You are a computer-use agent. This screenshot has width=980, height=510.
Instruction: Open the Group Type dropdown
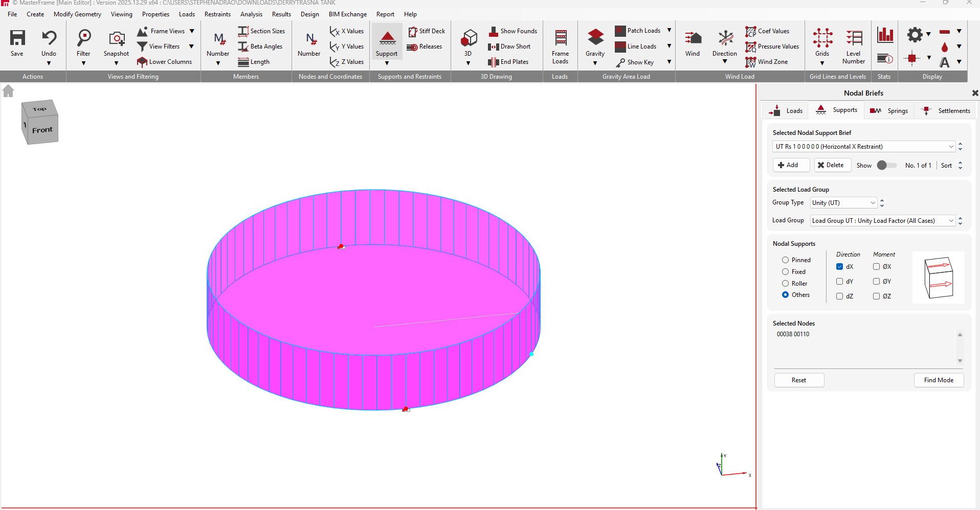pyautogui.click(x=873, y=203)
